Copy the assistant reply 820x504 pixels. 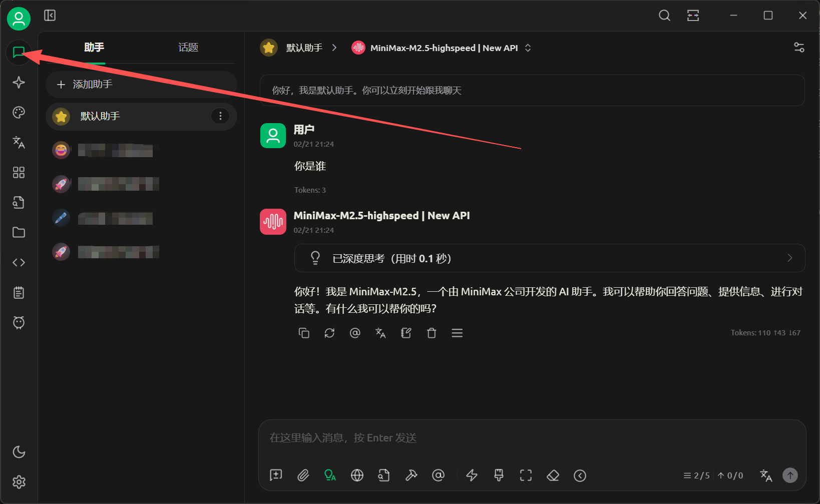click(304, 333)
